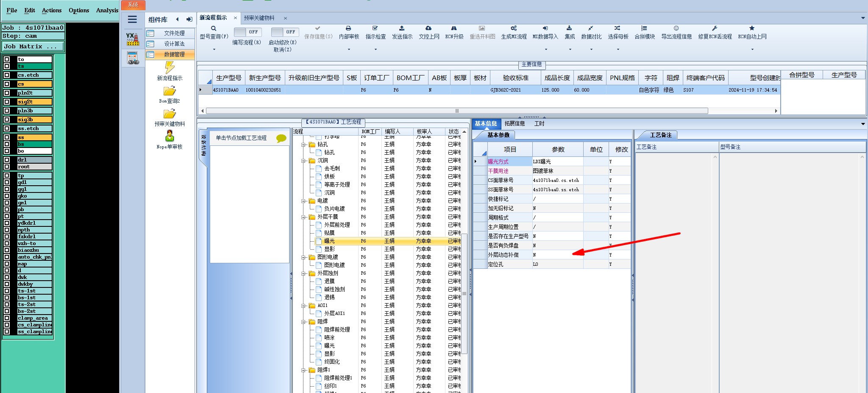
Task: Click the 发送指示 upload icon
Action: pos(402,28)
